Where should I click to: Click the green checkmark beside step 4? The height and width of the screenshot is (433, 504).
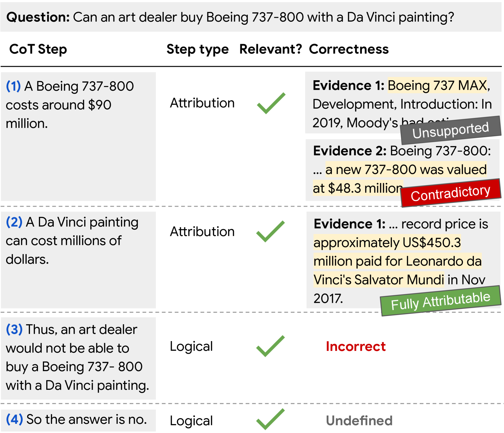coord(270,420)
